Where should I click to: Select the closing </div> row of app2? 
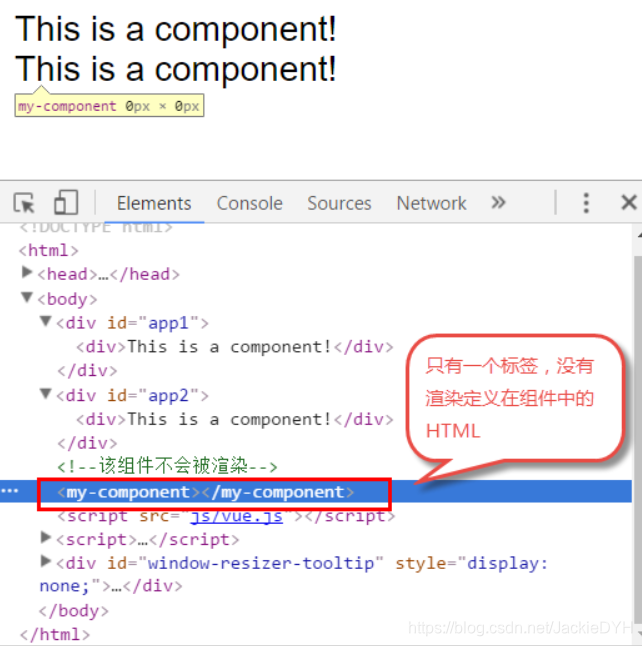click(87, 443)
